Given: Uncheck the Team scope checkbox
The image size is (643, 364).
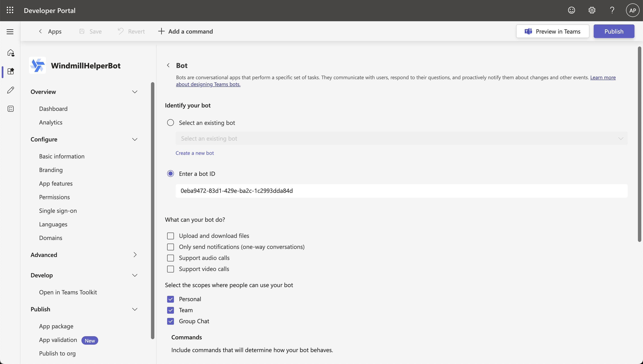Looking at the screenshot, I should coord(171,310).
